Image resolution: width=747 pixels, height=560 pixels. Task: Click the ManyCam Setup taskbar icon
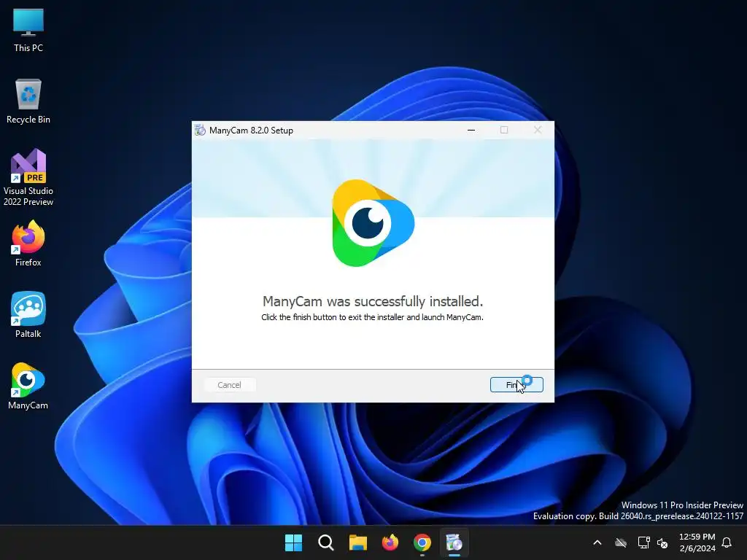[x=454, y=542]
